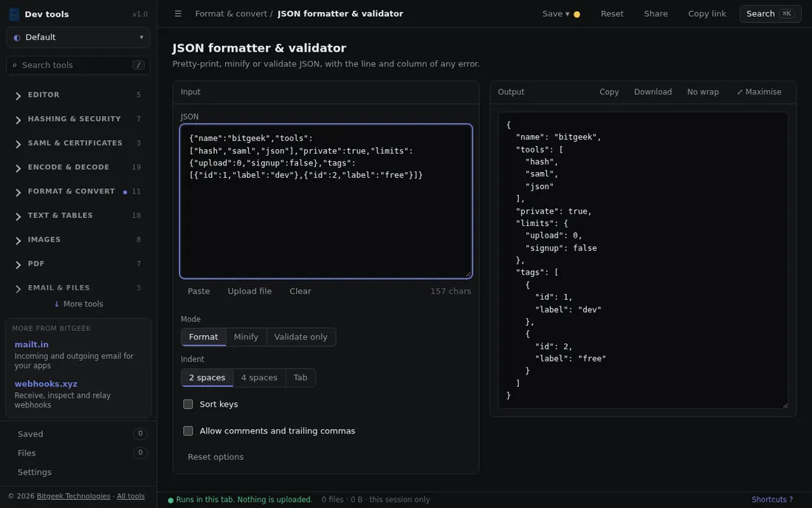Click Copy link in the top bar
The height and width of the screenshot is (508, 812).
pyautogui.click(x=707, y=14)
